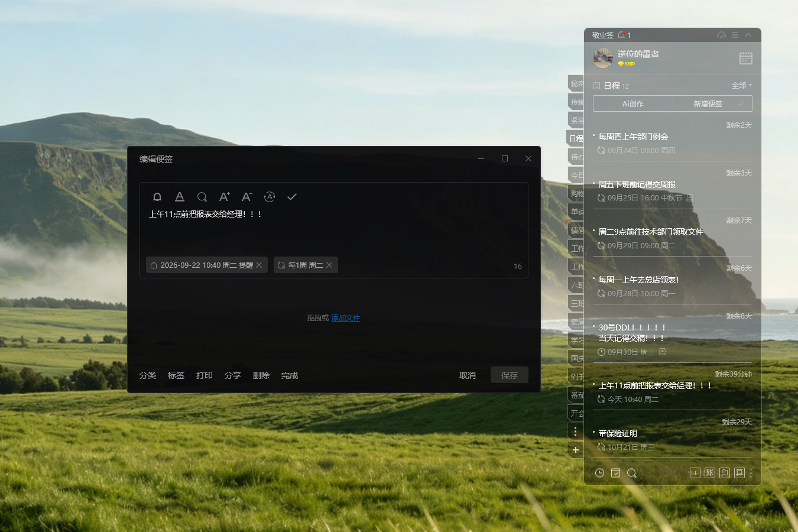Click the boxed plus icon in bottom bar

pyautogui.click(x=695, y=473)
